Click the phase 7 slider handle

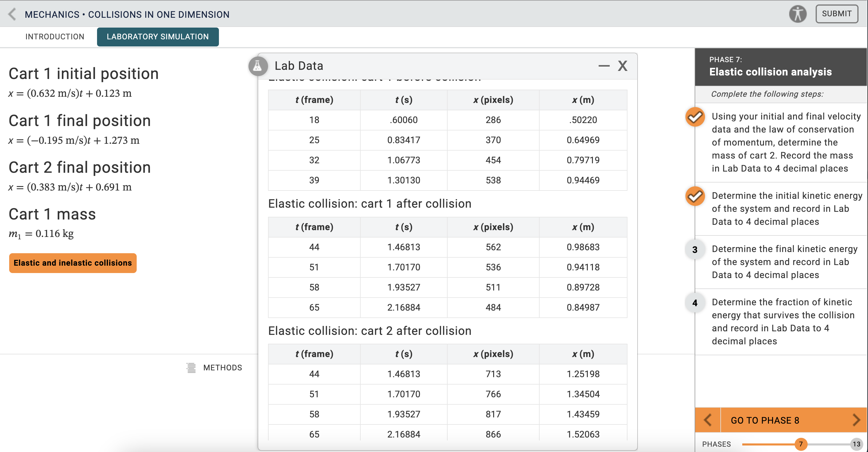801,444
